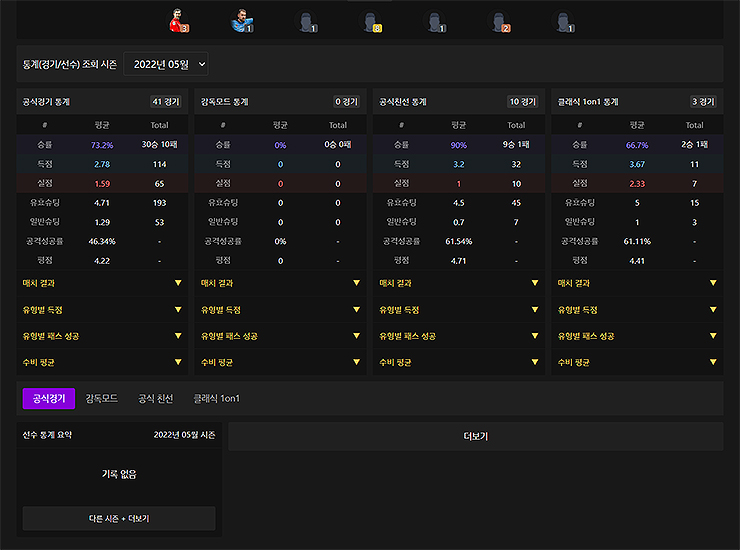Click the 73.2% win rate value
The width and height of the screenshot is (740, 550).
coord(102,145)
